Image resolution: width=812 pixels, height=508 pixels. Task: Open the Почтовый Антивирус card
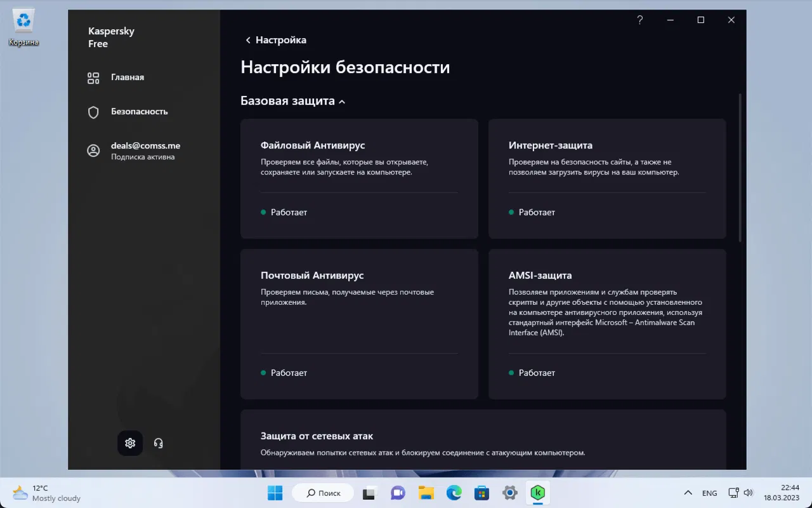point(359,324)
